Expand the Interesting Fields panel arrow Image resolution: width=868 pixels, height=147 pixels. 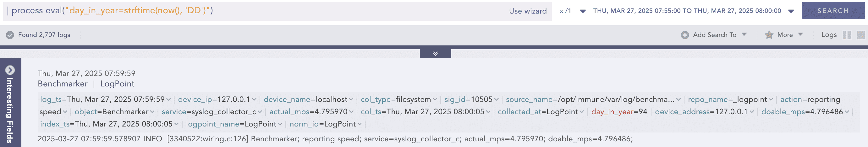(x=10, y=70)
